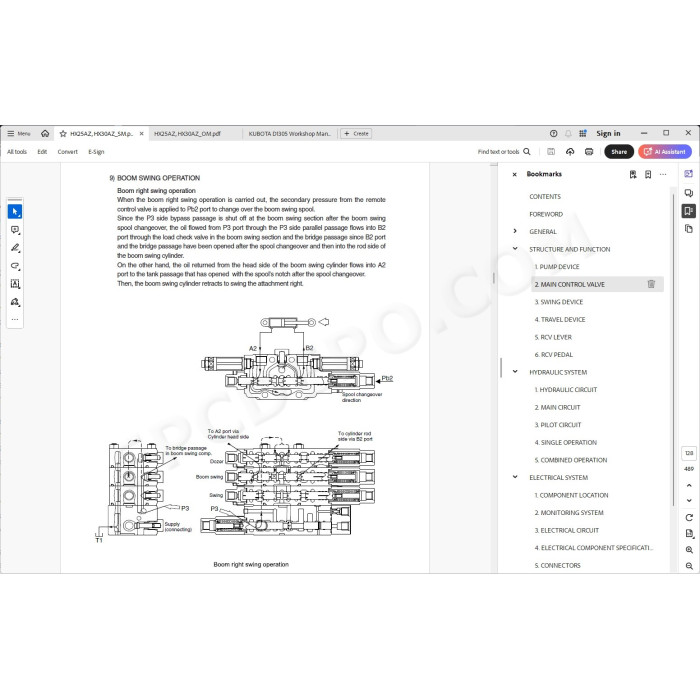The height and width of the screenshot is (700, 700).
Task: Toggle the Bookmarks panel icon
Action: tap(688, 211)
